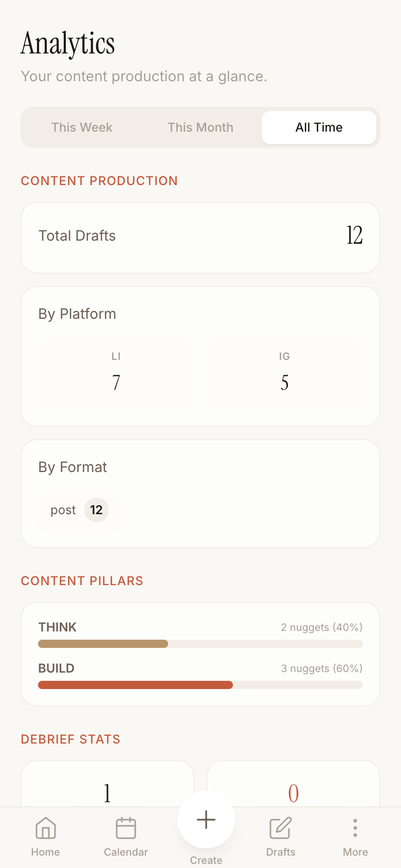The image size is (401, 868).
Task: Expand the By Platform card
Action: coord(200,356)
